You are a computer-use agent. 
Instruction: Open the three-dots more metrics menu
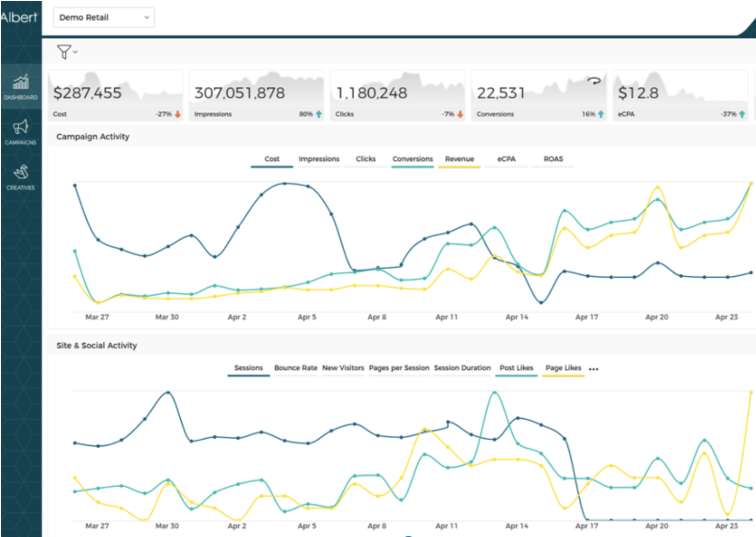[x=594, y=369]
